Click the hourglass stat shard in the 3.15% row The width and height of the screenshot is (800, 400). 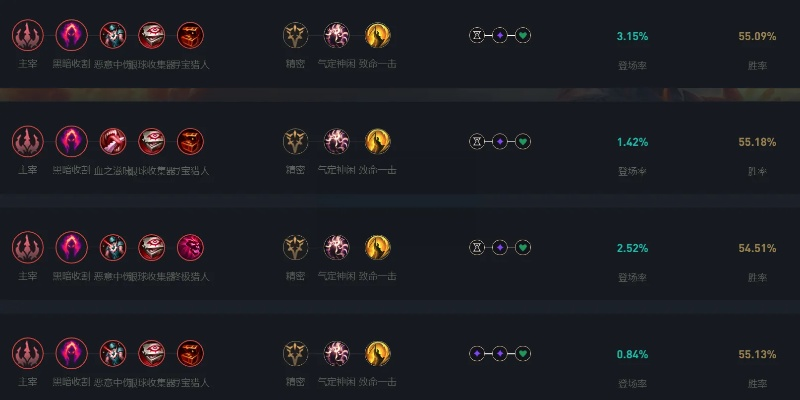[x=477, y=36]
